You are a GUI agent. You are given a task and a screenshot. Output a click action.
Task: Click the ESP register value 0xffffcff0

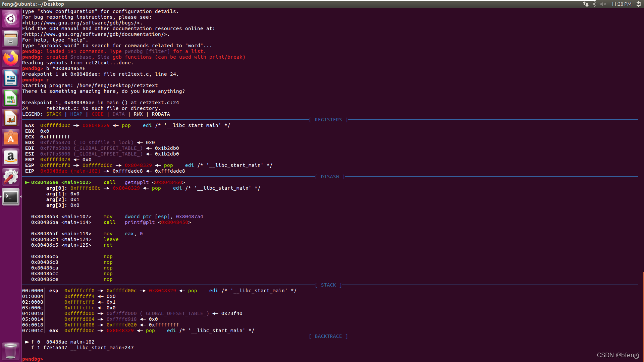(55, 165)
